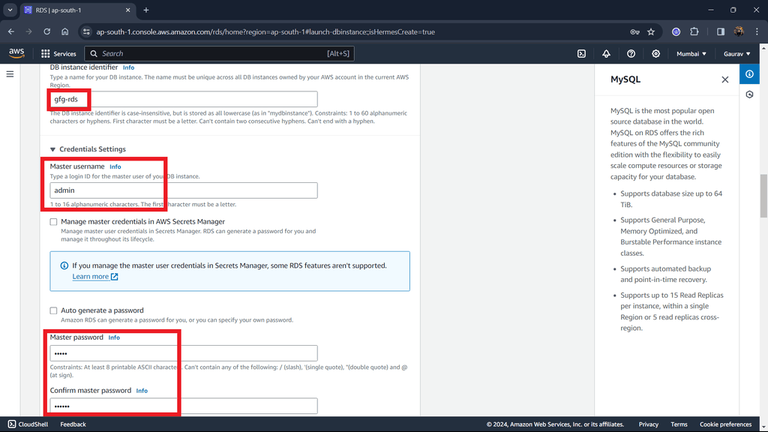Screen dimensions: 768x432
Task: Click the clock history icon on right rail
Action: 749,95
